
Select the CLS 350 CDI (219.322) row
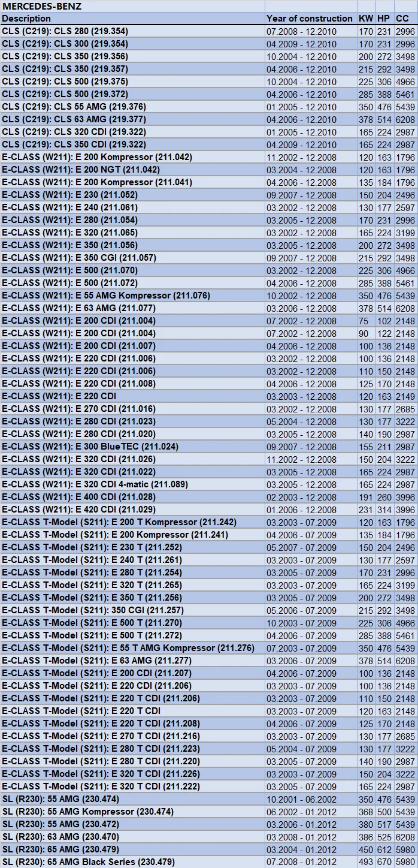(209, 144)
